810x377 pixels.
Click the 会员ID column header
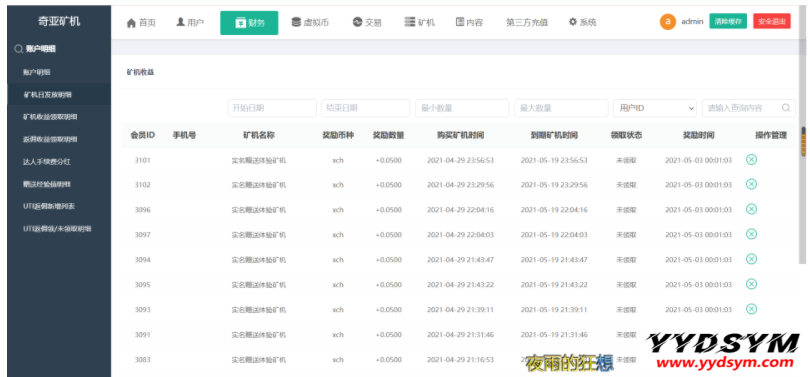[x=143, y=135]
